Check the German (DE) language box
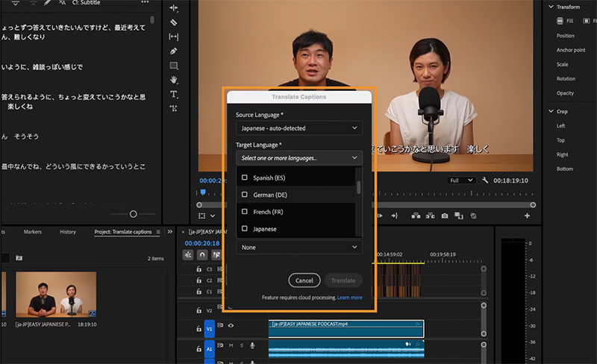Viewport: 597px width, 364px height. 245,195
